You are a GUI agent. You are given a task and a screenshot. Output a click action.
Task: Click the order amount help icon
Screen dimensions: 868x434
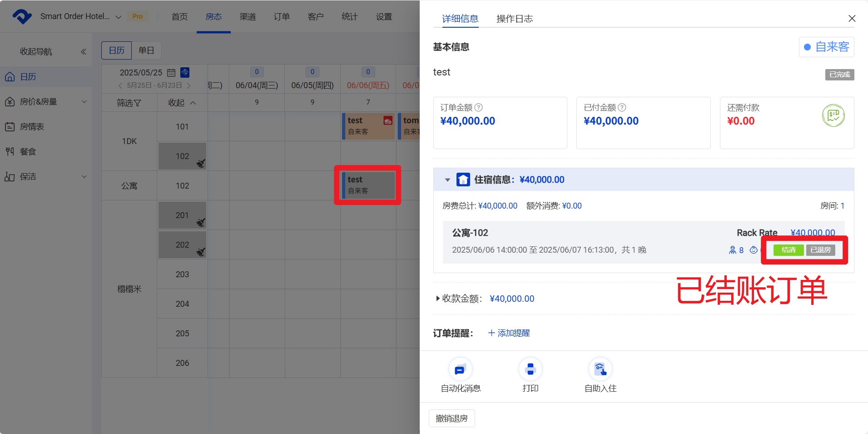pos(479,108)
